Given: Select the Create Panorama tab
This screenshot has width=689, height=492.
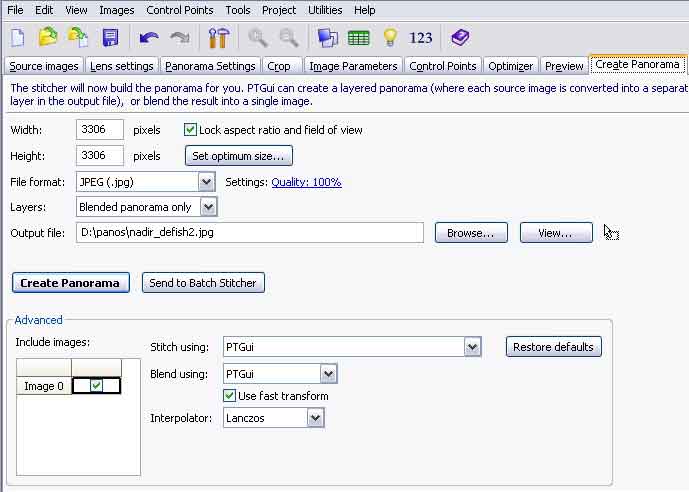Looking at the screenshot, I should [638, 64].
